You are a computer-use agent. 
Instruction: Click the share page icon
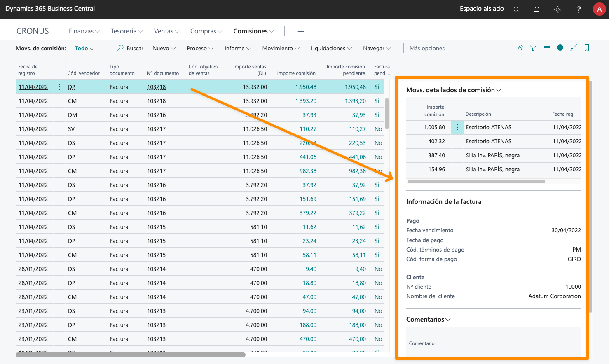pyautogui.click(x=520, y=48)
